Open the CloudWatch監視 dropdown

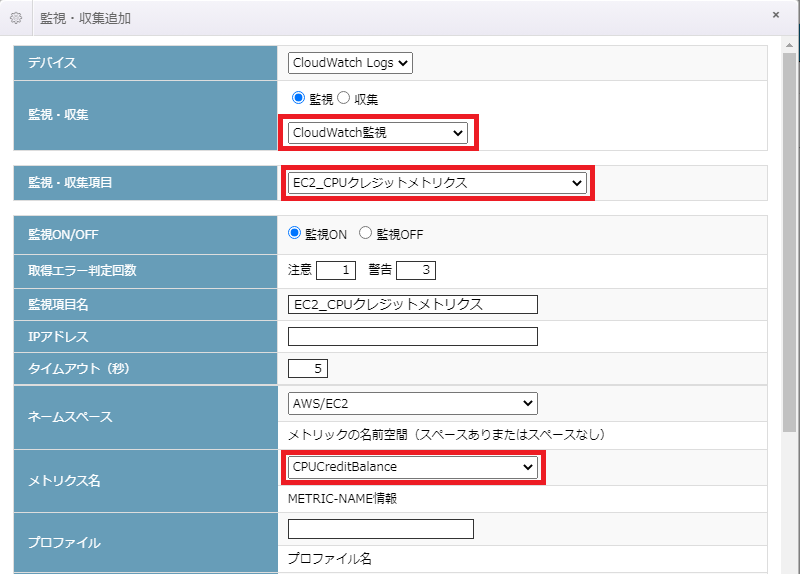coord(378,133)
